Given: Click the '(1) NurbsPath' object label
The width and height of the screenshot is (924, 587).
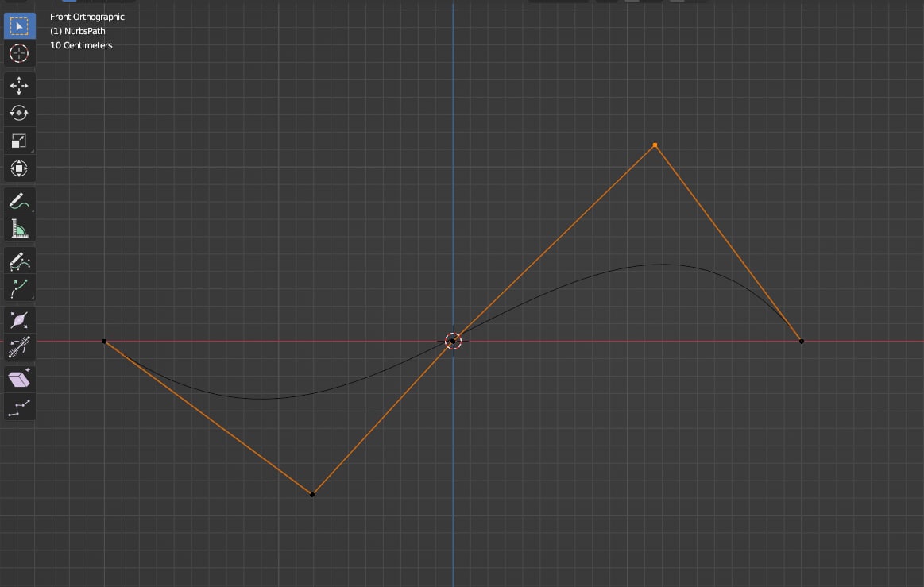Looking at the screenshot, I should [78, 31].
